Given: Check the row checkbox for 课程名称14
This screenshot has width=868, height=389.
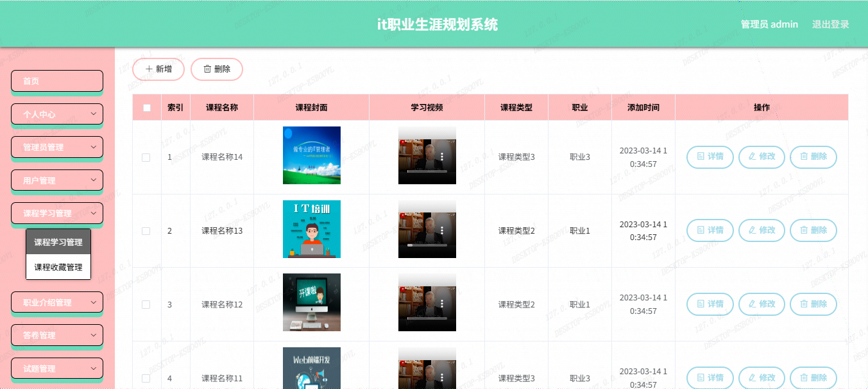Looking at the screenshot, I should click(x=146, y=157).
